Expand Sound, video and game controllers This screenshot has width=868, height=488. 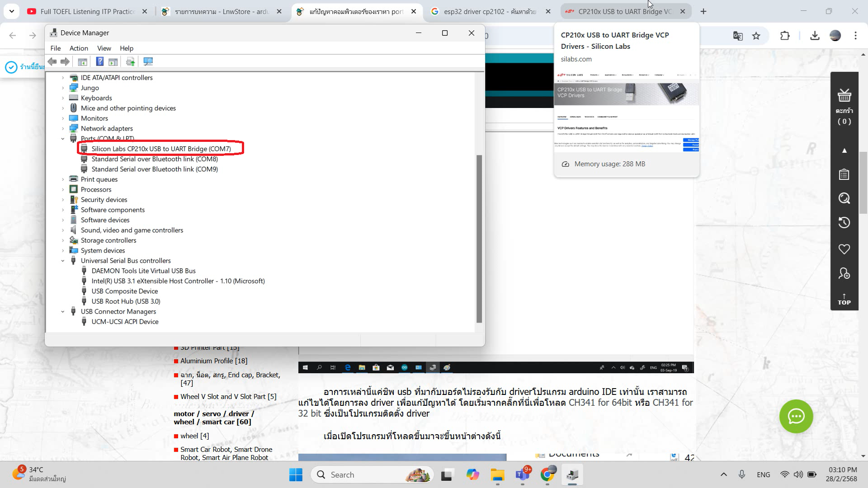point(63,230)
